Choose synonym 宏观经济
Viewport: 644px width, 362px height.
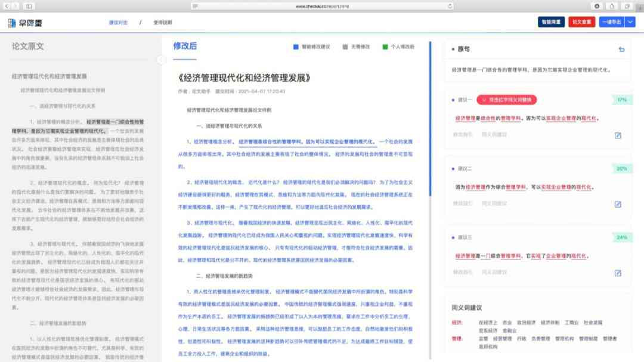click(488, 330)
